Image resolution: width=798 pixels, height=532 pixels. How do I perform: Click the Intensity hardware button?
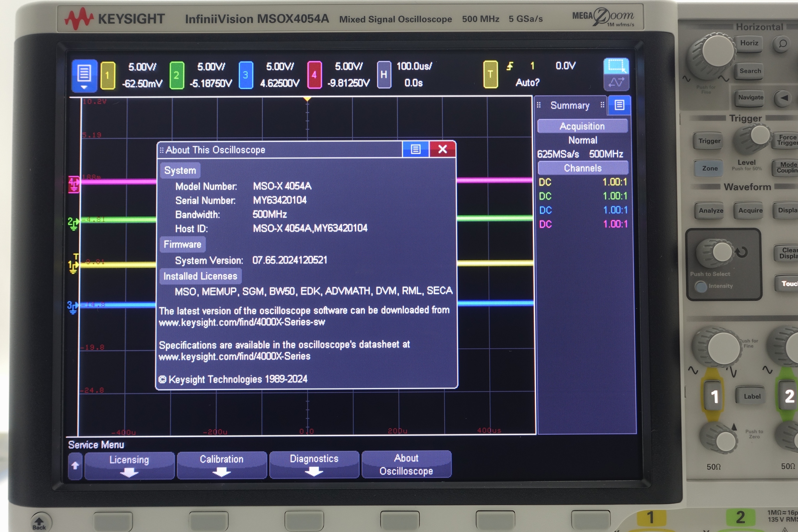point(702,286)
